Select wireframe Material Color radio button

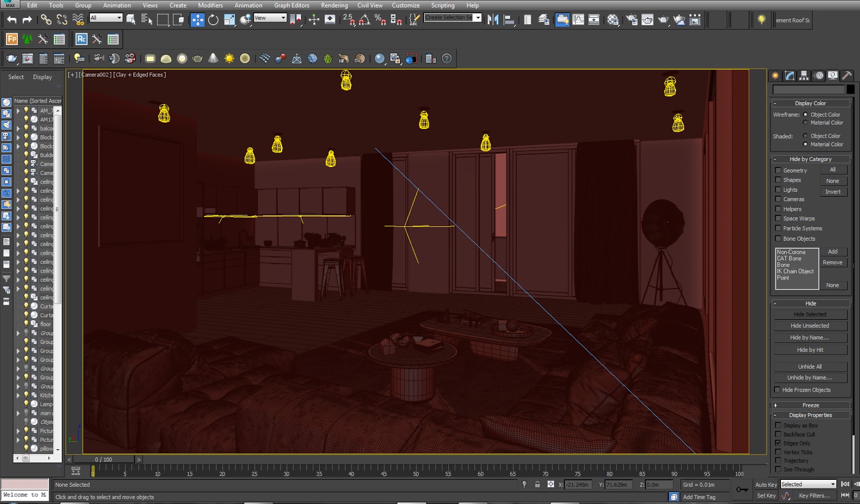(805, 123)
